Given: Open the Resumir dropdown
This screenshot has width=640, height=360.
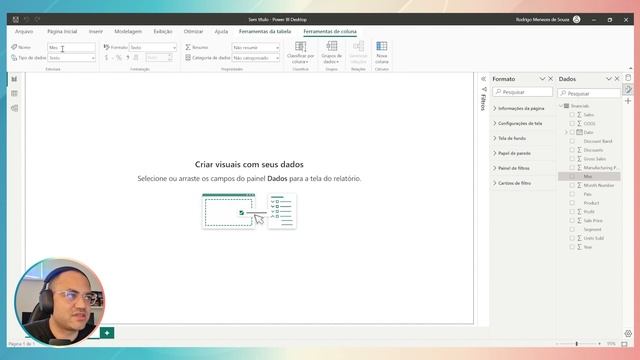Looking at the screenshot, I should (256, 47).
